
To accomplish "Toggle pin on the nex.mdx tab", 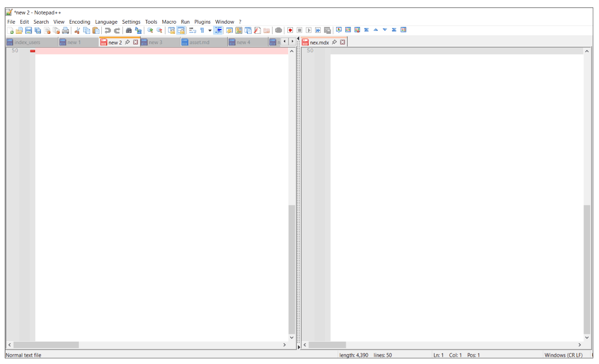I will pyautogui.click(x=334, y=42).
